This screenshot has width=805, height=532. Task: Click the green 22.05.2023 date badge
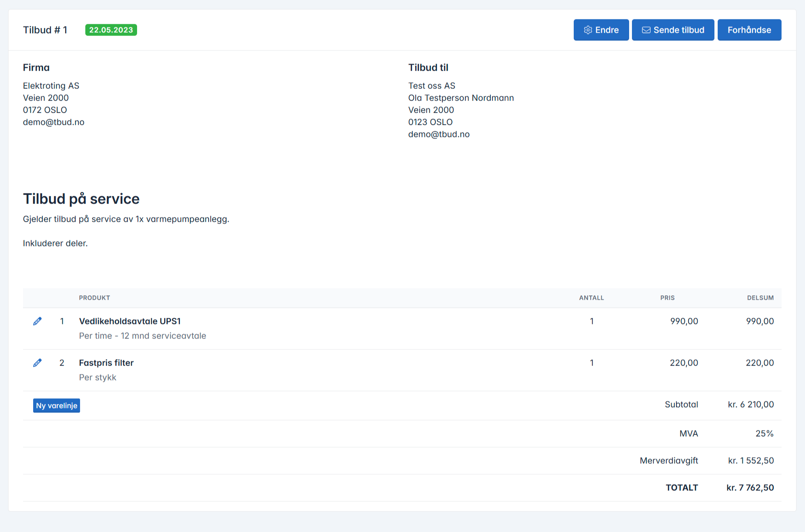click(x=111, y=30)
